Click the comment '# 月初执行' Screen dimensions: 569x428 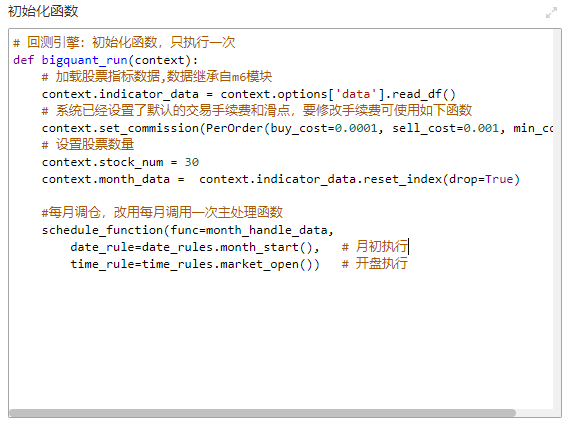pyautogui.click(x=374, y=246)
